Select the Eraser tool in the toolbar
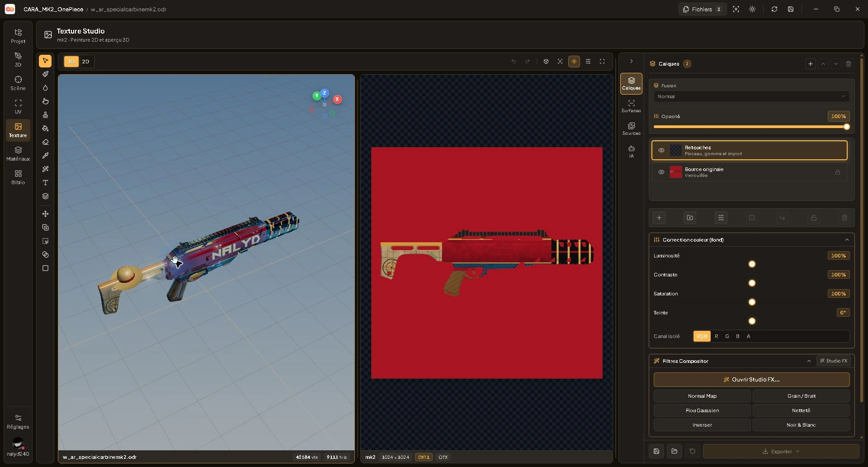 45,142
